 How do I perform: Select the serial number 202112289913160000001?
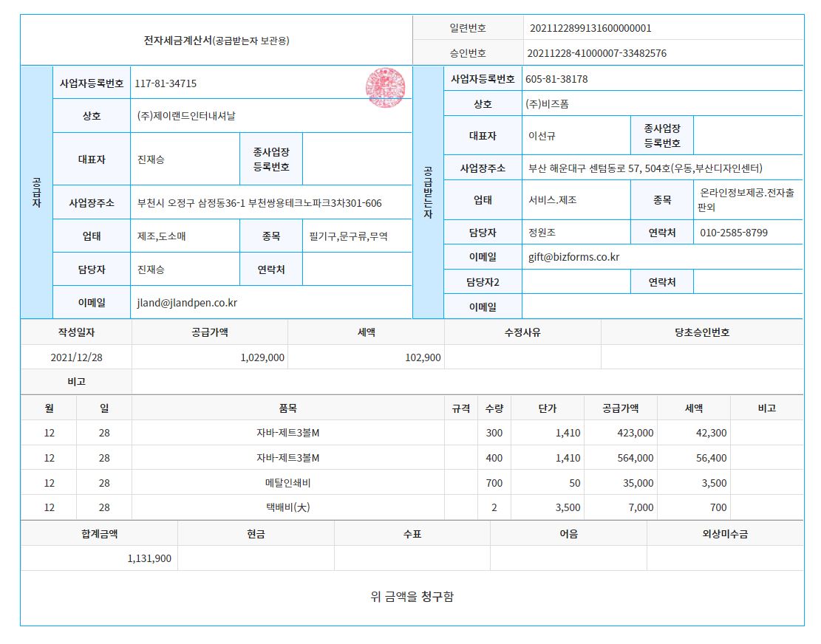590,28
